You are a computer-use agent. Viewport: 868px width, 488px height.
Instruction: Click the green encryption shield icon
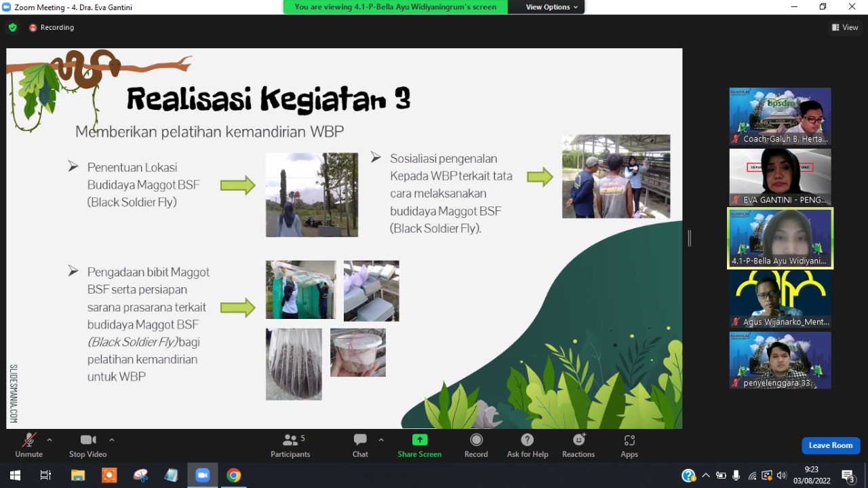click(x=12, y=28)
